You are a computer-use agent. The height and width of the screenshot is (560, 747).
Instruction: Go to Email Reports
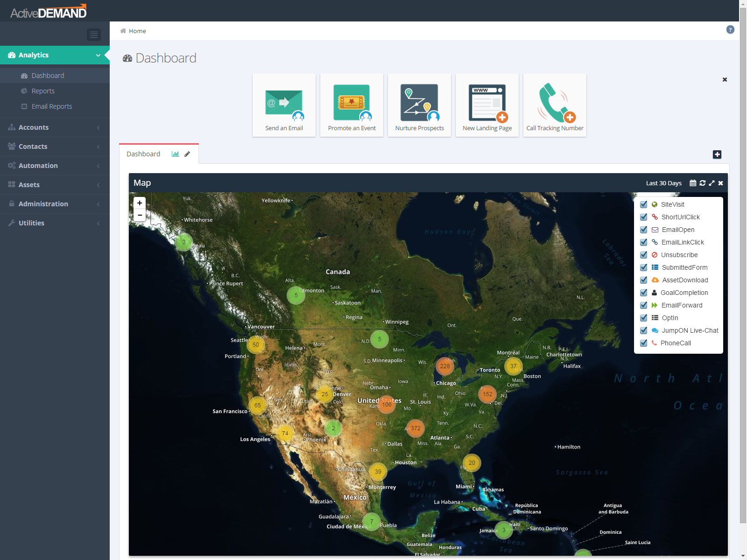click(x=55, y=106)
